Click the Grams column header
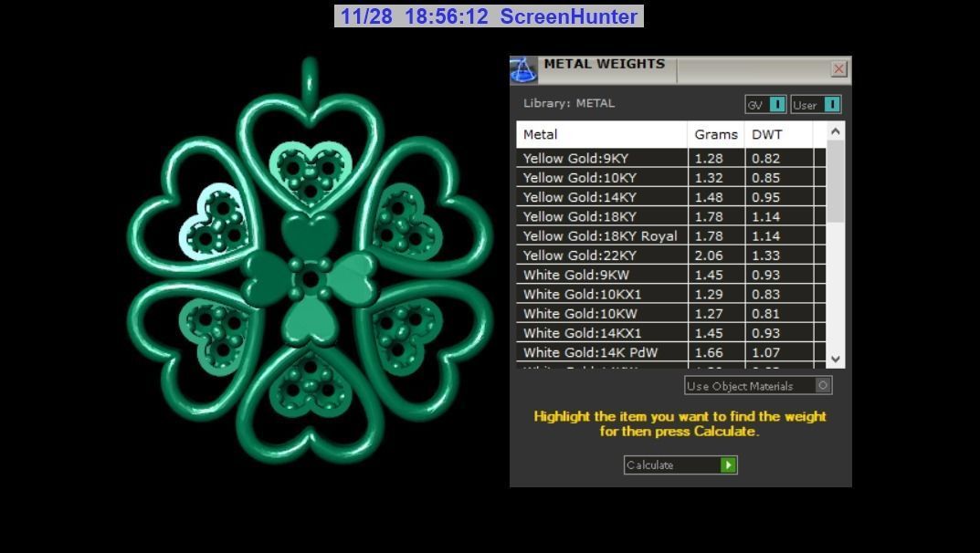The image size is (980, 553). click(716, 134)
